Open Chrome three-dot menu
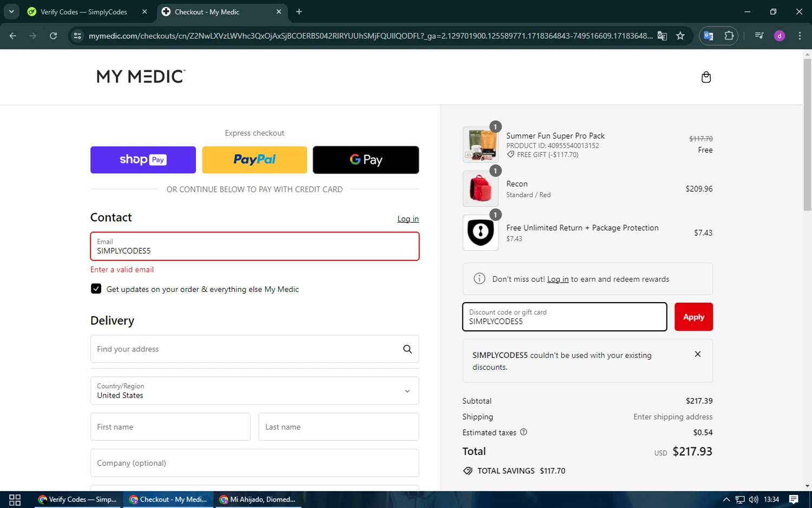Image resolution: width=812 pixels, height=508 pixels. click(799, 36)
